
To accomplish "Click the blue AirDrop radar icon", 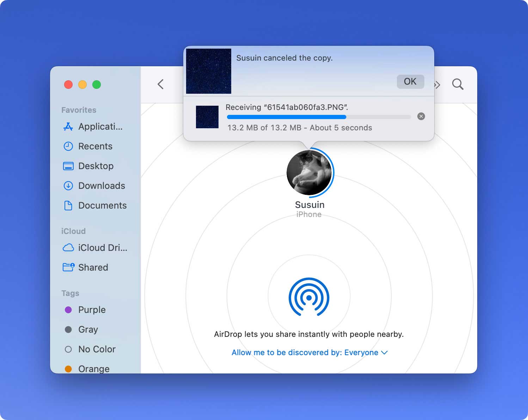I will coord(309,297).
